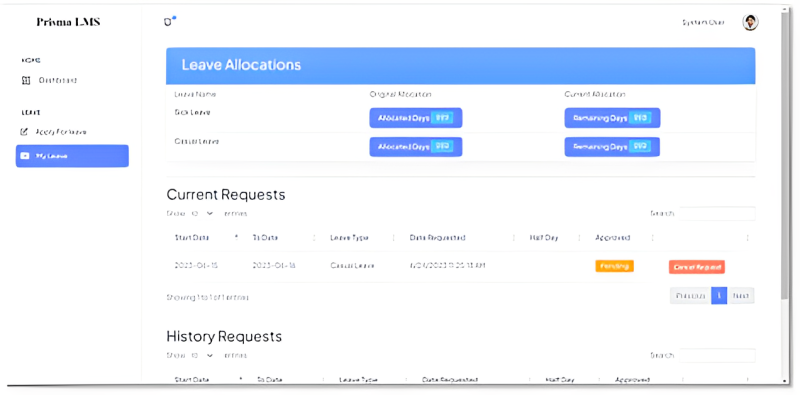Click the date requested timestamp cell
The height and width of the screenshot is (395, 800).
click(x=447, y=266)
